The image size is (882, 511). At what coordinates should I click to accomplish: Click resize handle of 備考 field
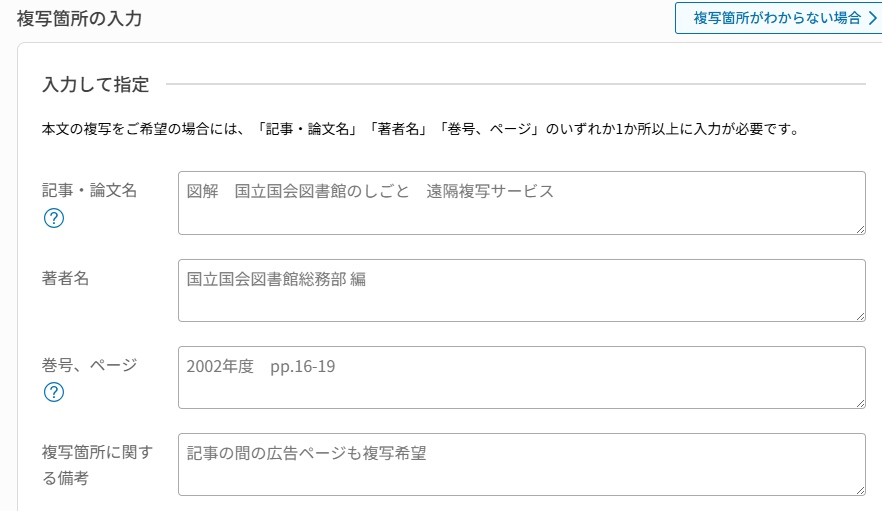(861, 491)
